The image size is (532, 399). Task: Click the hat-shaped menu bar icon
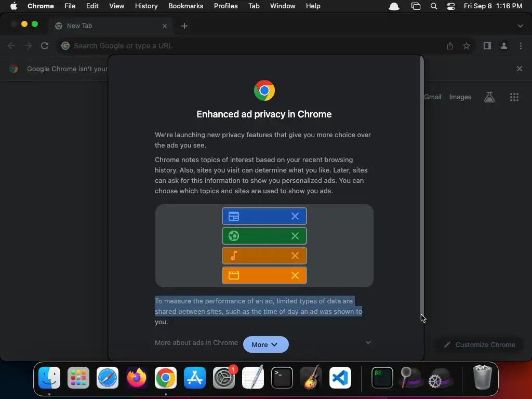pos(394,6)
